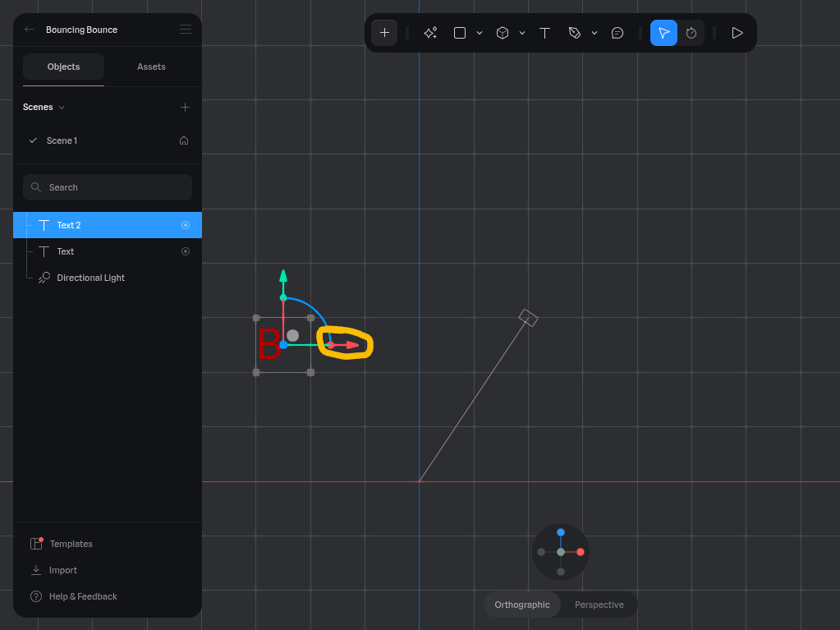The height and width of the screenshot is (630, 840).
Task: Click the red X axis dot on the view gizmo
Action: tap(581, 552)
